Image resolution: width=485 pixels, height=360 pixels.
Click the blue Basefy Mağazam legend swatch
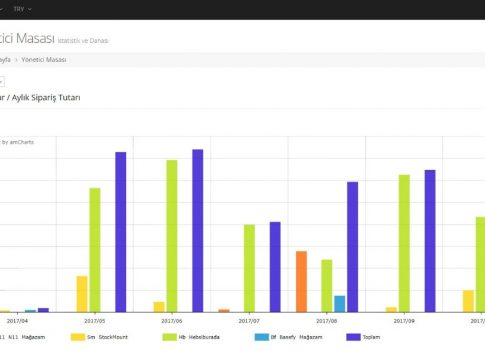[262, 337]
